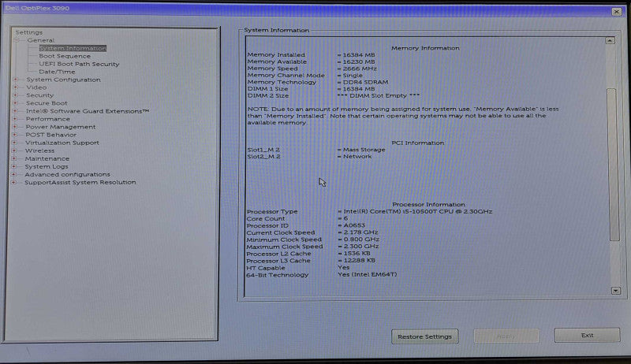The height and width of the screenshot is (364, 631).
Task: Expand the Performance node
Action: pos(15,119)
